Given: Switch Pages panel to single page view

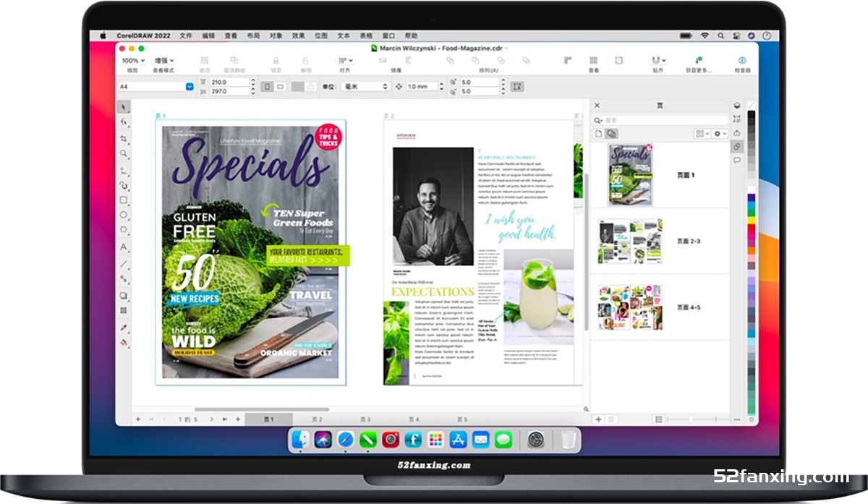Looking at the screenshot, I should (x=598, y=134).
